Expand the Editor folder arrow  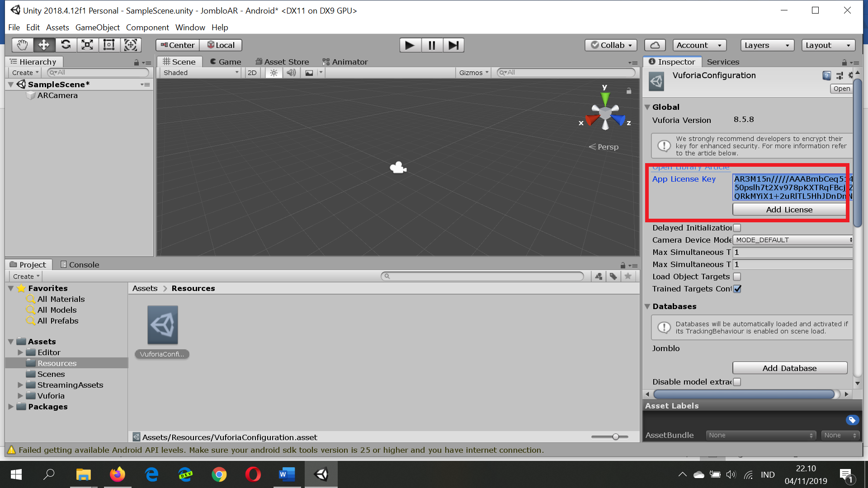coord(20,352)
